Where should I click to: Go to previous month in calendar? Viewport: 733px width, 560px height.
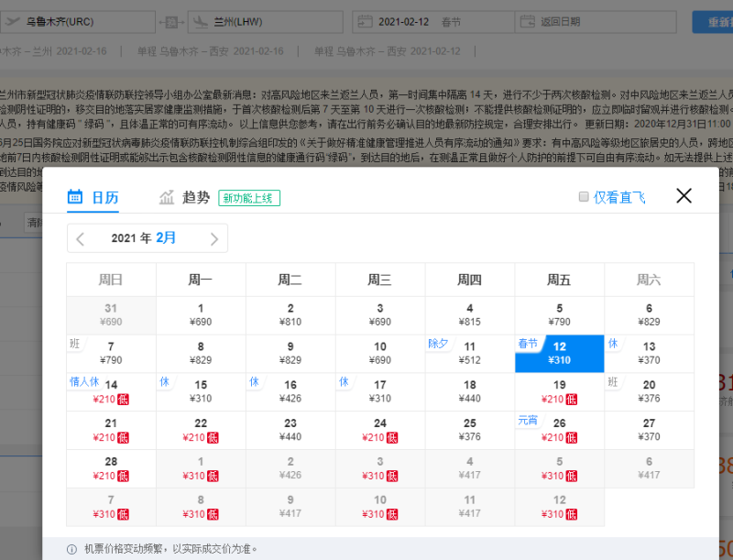tap(81, 239)
